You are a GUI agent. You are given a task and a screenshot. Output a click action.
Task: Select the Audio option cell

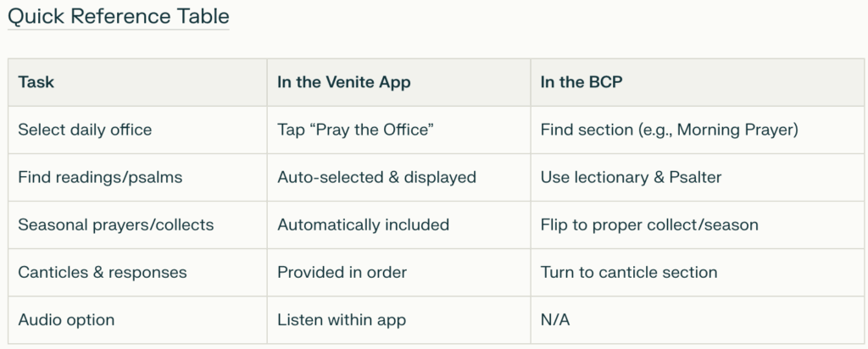[137, 320]
